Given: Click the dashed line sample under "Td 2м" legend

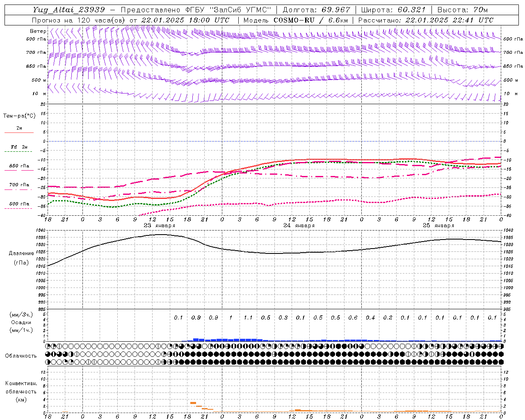Looking at the screenshot, I should tap(19, 151).
